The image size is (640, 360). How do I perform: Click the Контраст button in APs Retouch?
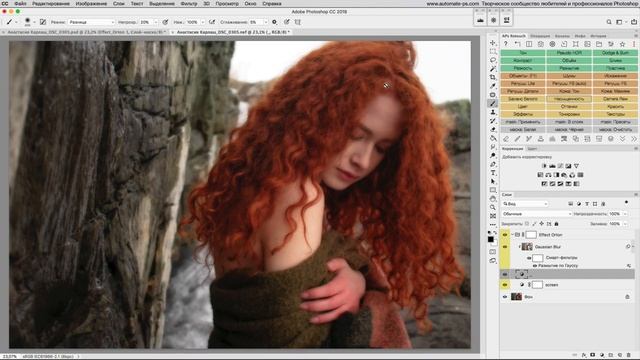[x=522, y=60]
